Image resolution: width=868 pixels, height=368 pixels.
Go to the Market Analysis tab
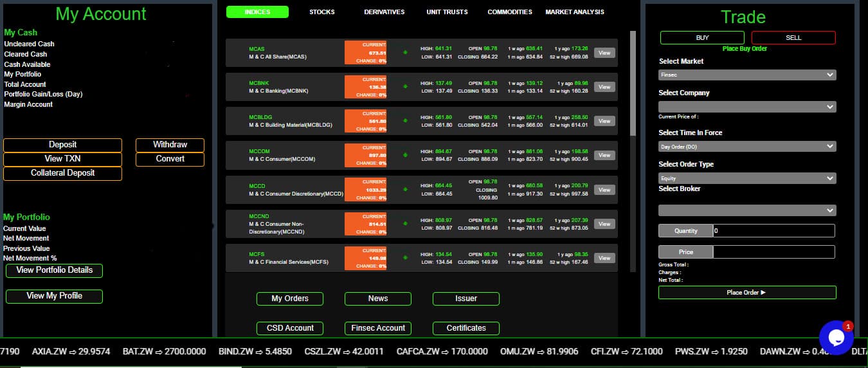[x=574, y=12]
